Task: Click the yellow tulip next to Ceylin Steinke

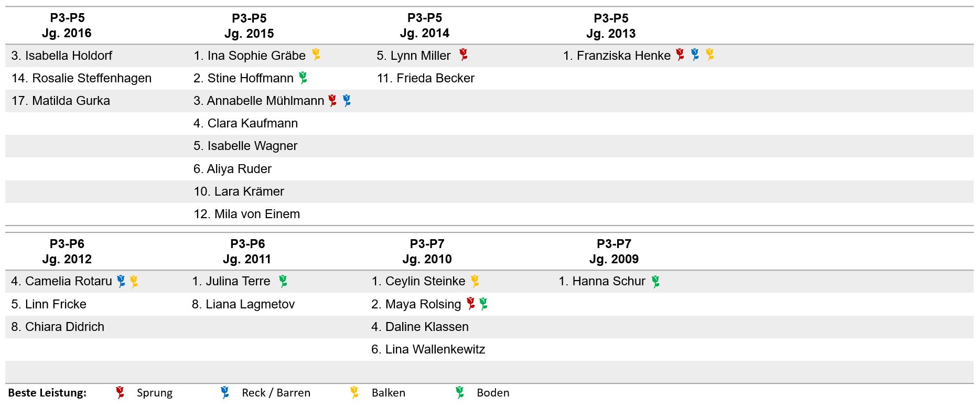Action: click(x=475, y=281)
